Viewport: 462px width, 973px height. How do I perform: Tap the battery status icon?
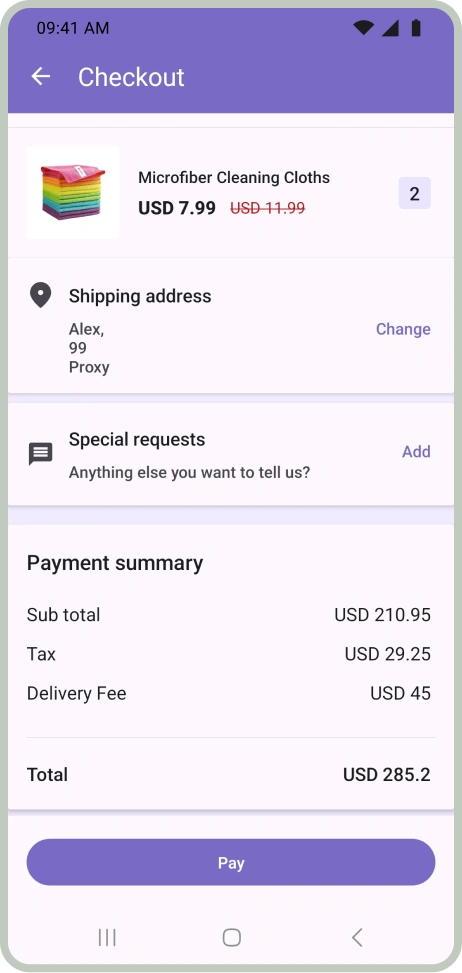pyautogui.click(x=416, y=28)
